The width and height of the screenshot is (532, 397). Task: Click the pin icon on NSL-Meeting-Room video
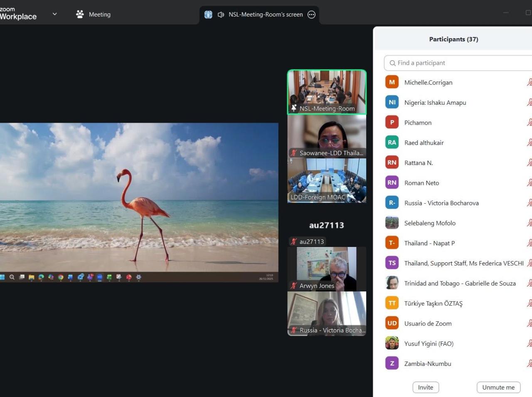[x=294, y=108]
